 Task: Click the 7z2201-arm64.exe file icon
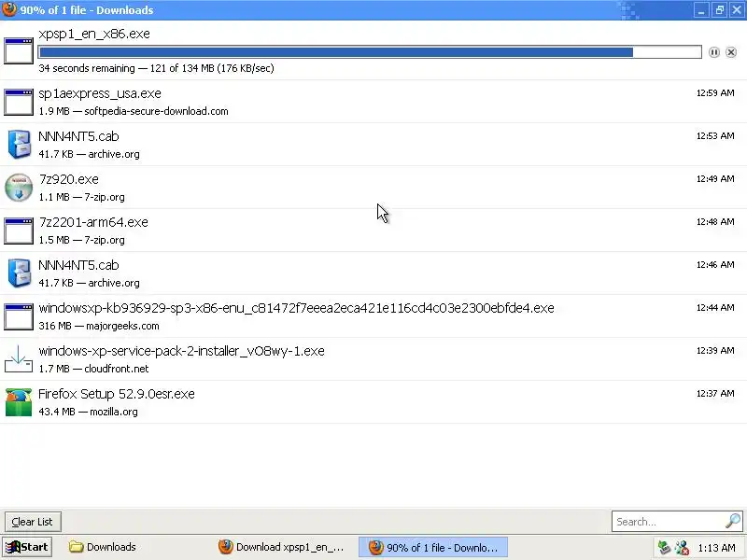[19, 231]
